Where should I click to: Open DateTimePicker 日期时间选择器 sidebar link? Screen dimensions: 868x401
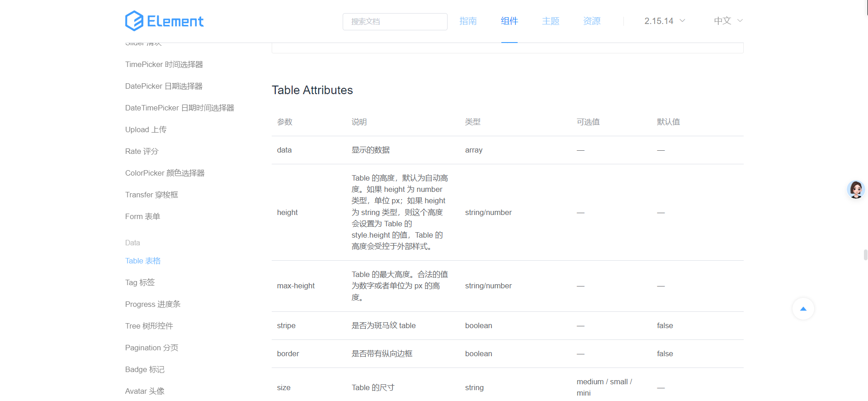(x=179, y=108)
